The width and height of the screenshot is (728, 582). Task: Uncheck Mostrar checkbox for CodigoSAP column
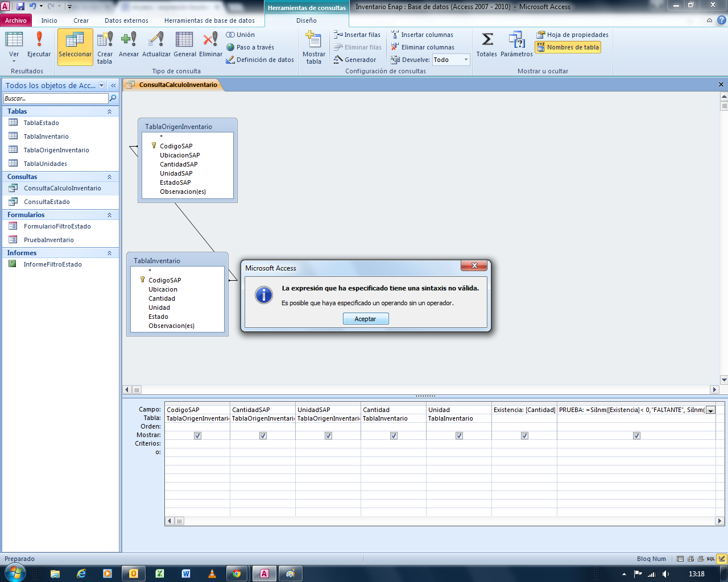(197, 435)
